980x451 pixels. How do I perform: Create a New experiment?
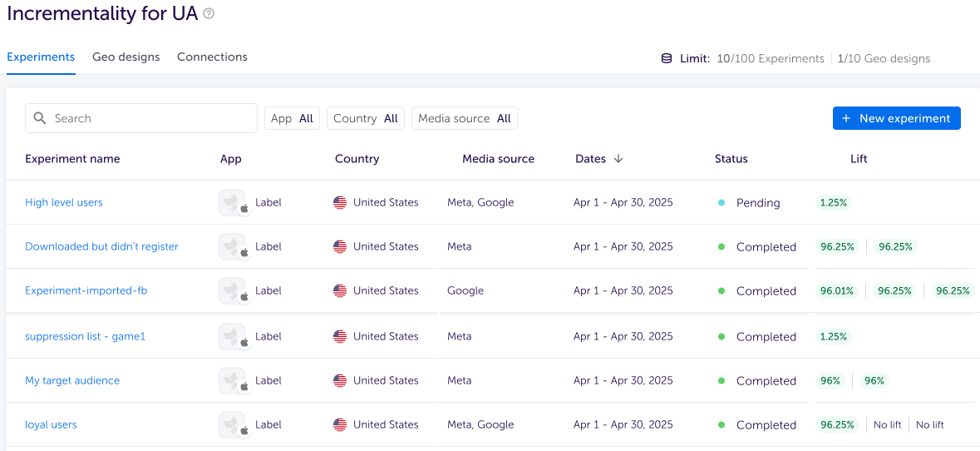896,118
